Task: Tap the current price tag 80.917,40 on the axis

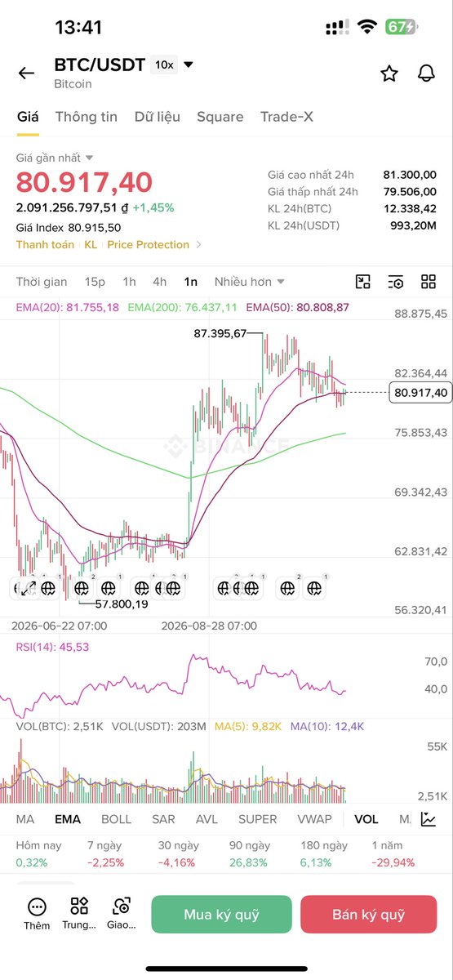Action: [420, 393]
